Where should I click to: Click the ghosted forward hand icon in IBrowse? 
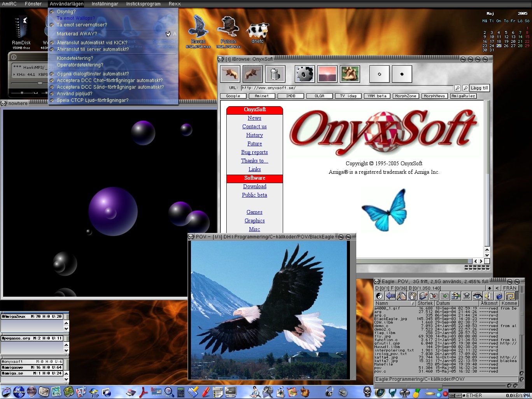click(252, 74)
